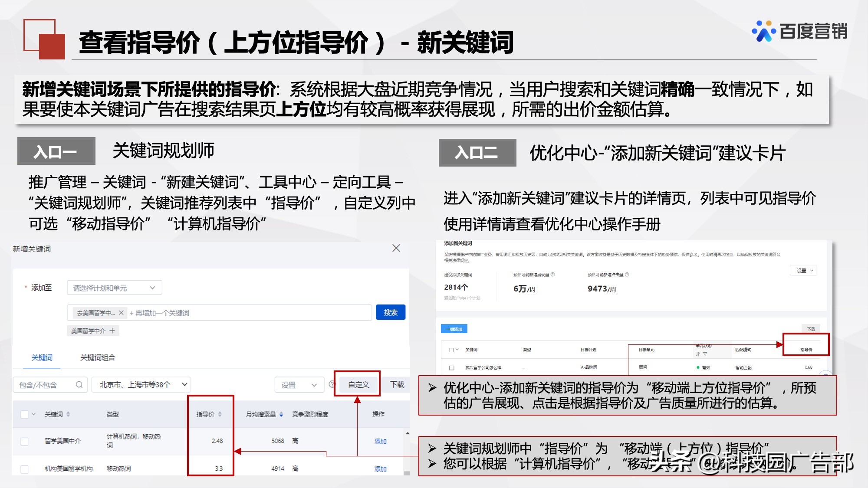Image resolution: width=868 pixels, height=488 pixels.
Task: Remove the 去美国留学中 keyword tag via its X icon
Action: 121,312
